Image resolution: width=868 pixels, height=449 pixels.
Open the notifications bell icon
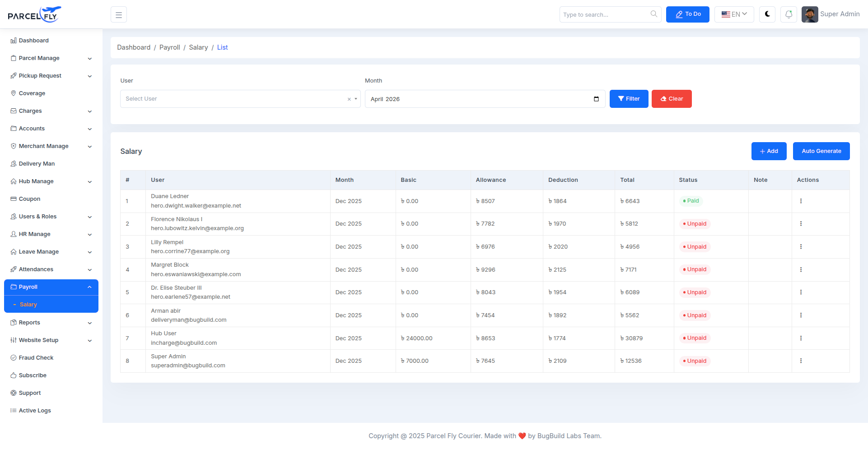(789, 14)
